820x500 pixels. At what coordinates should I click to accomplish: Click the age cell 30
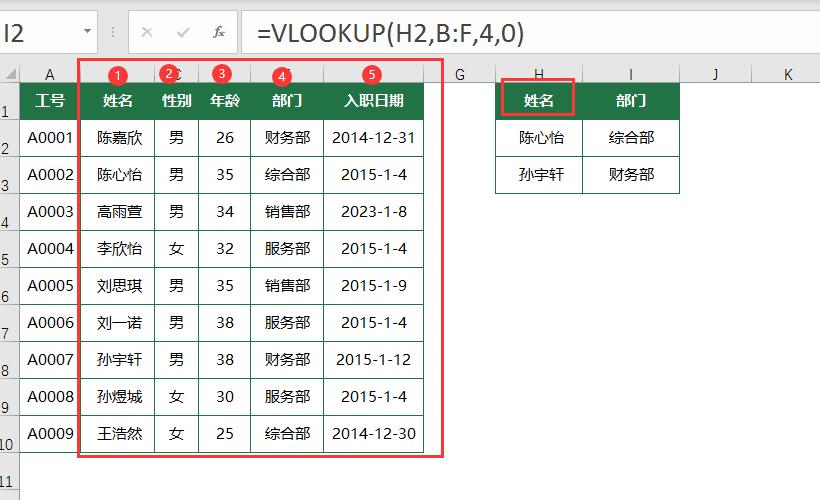point(225,397)
